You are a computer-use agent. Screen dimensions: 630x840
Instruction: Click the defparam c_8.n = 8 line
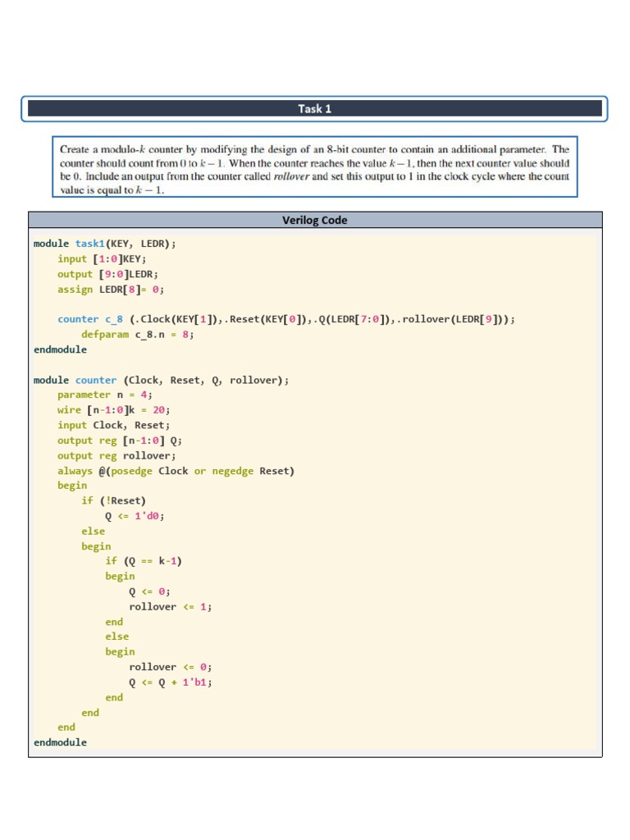click(138, 335)
